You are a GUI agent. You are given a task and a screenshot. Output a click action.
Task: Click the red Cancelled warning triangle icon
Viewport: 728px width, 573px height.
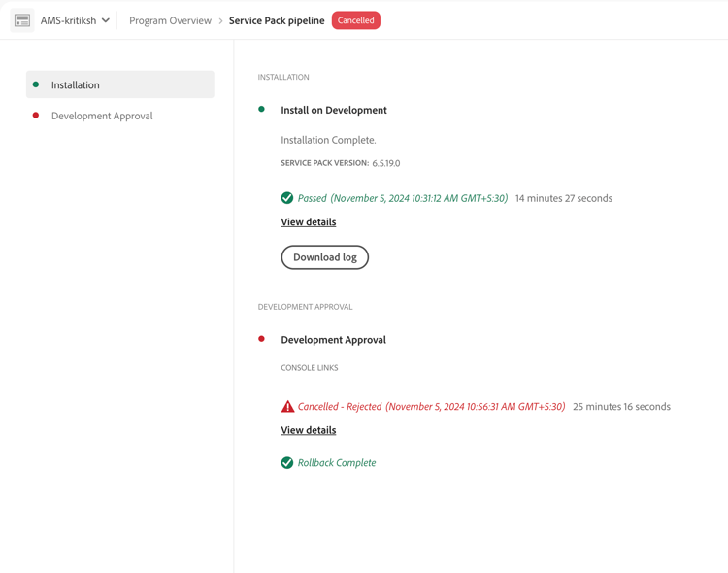[x=287, y=407]
